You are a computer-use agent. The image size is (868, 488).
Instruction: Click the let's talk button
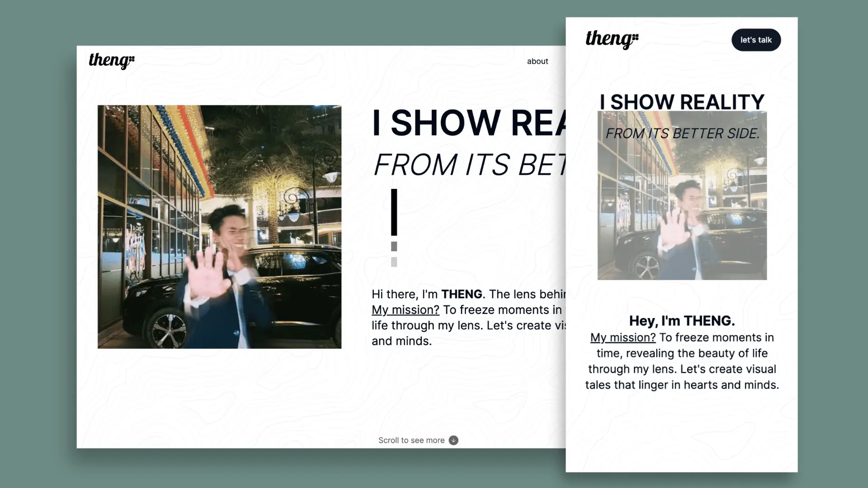pos(756,40)
